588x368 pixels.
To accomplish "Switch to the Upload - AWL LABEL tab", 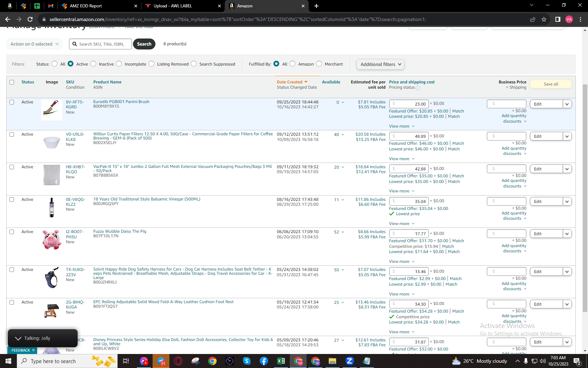I will [183, 6].
